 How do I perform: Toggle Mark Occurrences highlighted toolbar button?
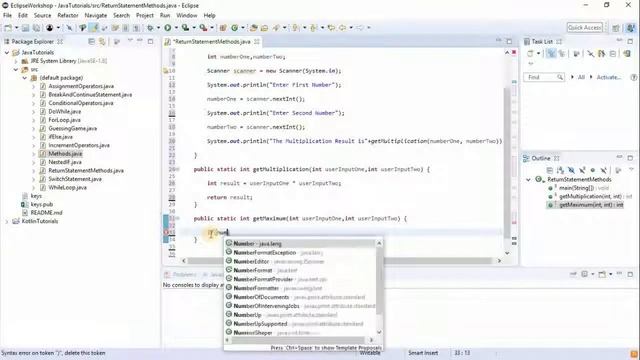coord(94,28)
